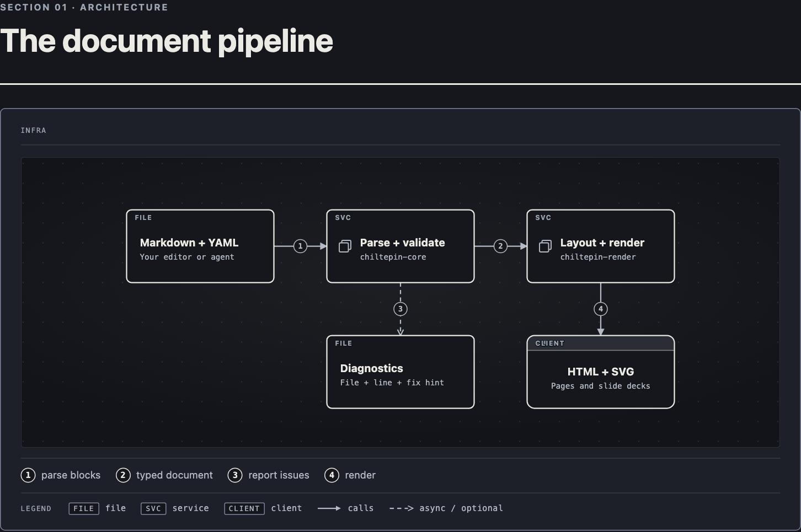Click the 'service' legend word
This screenshot has width=801, height=532.
coord(190,508)
